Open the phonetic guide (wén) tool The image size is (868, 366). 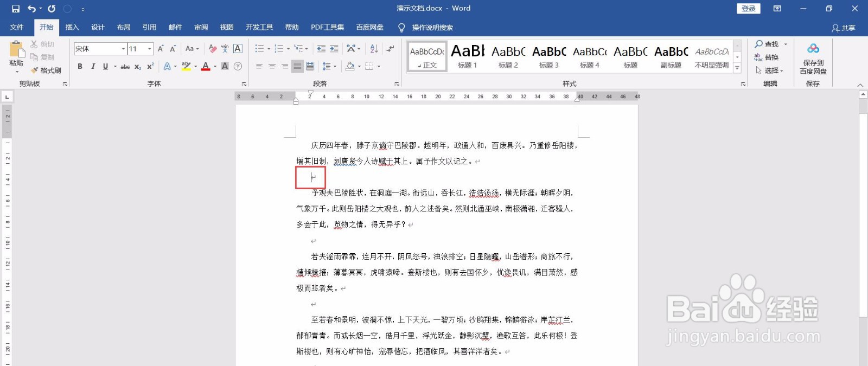[x=225, y=49]
